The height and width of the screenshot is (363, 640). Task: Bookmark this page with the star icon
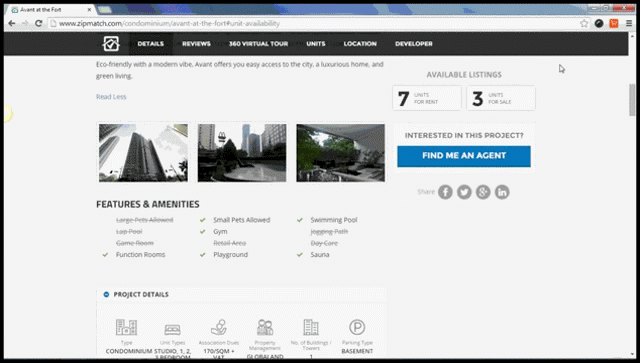(584, 23)
